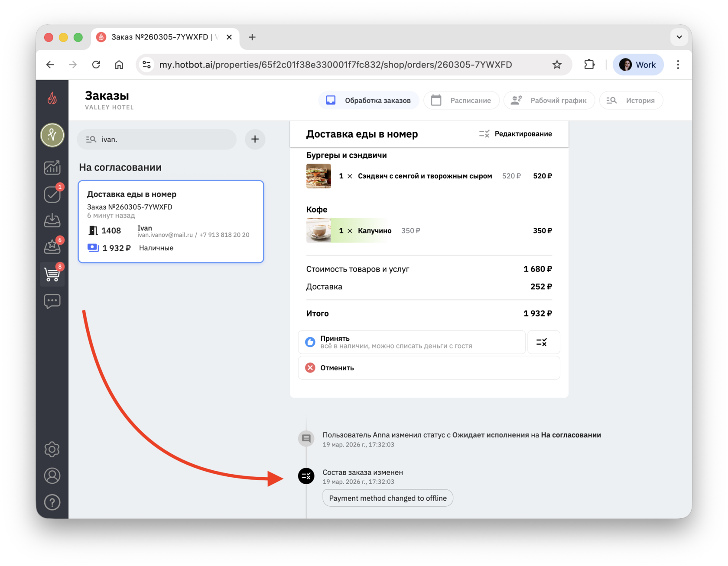Switch to История tab
Screen dimensions: 728x566
631,100
